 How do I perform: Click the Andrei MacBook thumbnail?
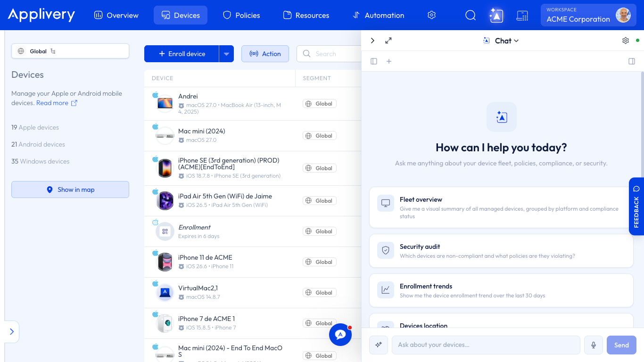click(x=165, y=103)
